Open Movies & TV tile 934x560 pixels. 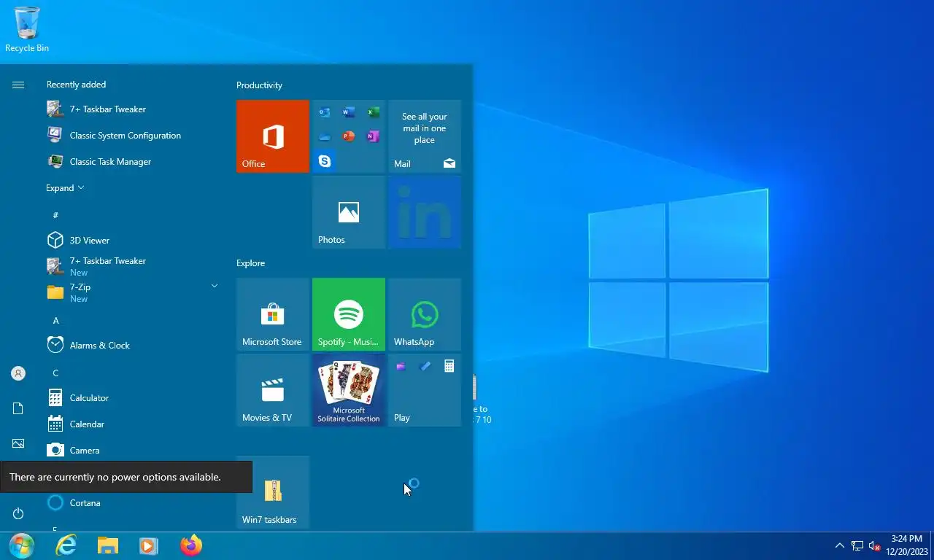[x=273, y=390]
